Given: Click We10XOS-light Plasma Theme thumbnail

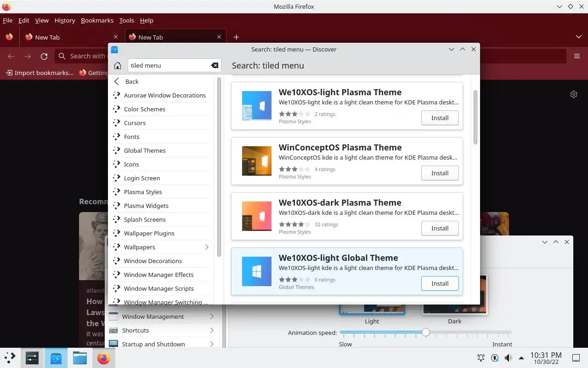Looking at the screenshot, I should 257,106.
